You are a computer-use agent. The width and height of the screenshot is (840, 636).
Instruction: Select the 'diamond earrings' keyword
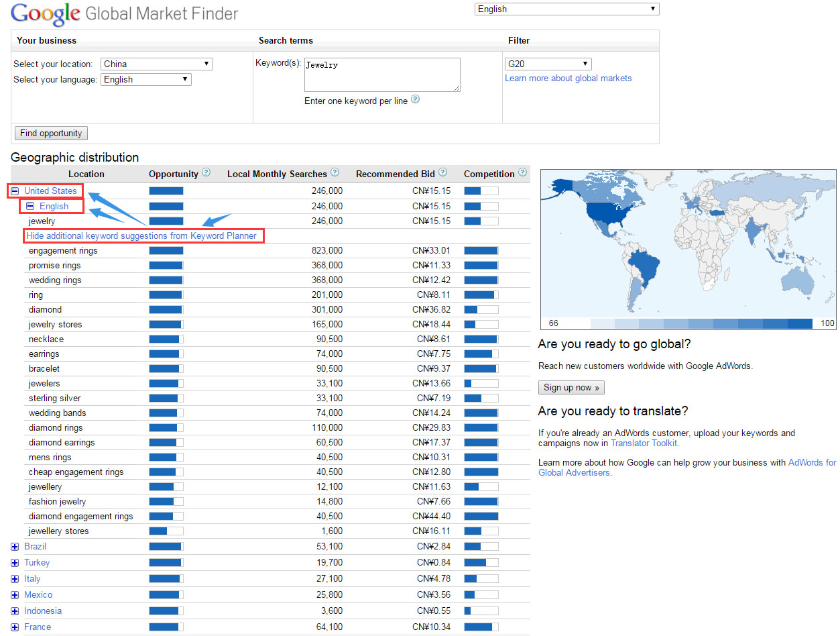click(x=62, y=442)
